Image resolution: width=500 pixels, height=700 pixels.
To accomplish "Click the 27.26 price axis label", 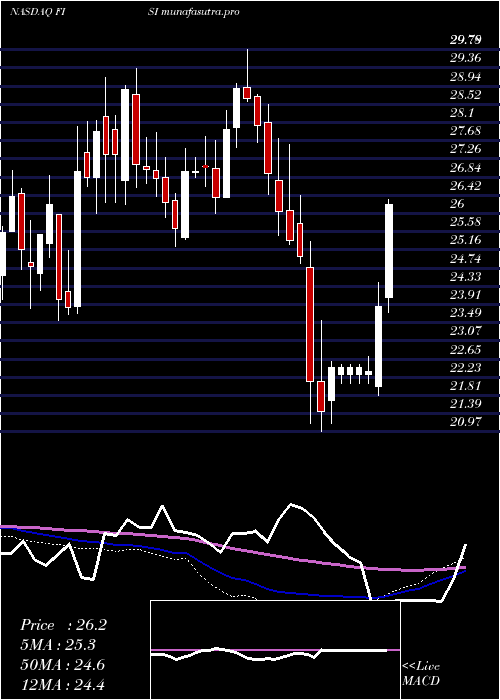I will (466, 149).
